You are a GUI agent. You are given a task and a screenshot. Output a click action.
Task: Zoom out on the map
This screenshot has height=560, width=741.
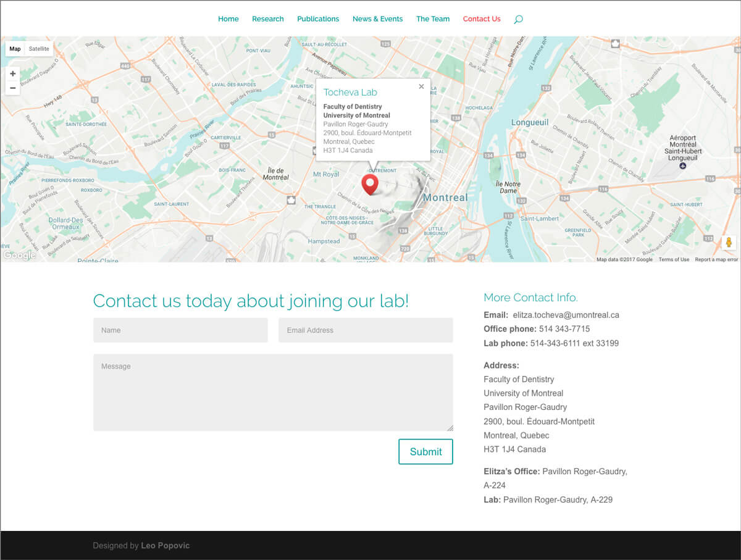(x=12, y=88)
